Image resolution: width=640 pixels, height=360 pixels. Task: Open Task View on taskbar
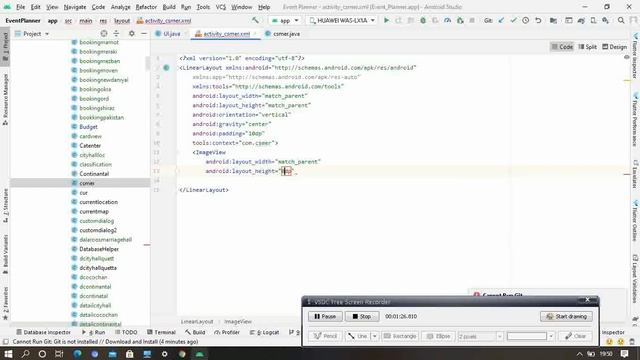pyautogui.click(x=59, y=353)
